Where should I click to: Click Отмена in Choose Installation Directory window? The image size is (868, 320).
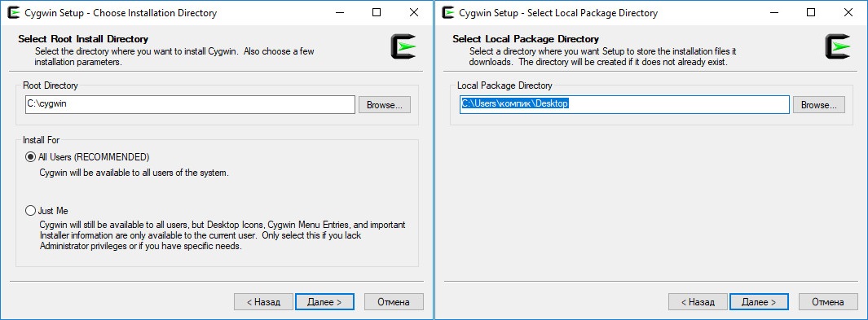point(394,302)
